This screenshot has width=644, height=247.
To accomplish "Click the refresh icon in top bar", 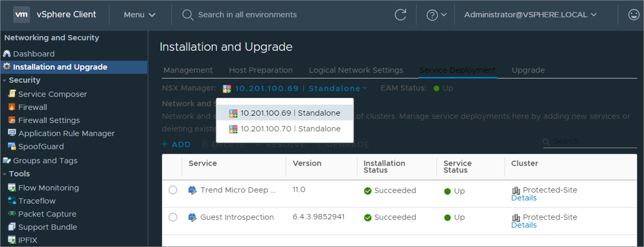I will pyautogui.click(x=400, y=15).
